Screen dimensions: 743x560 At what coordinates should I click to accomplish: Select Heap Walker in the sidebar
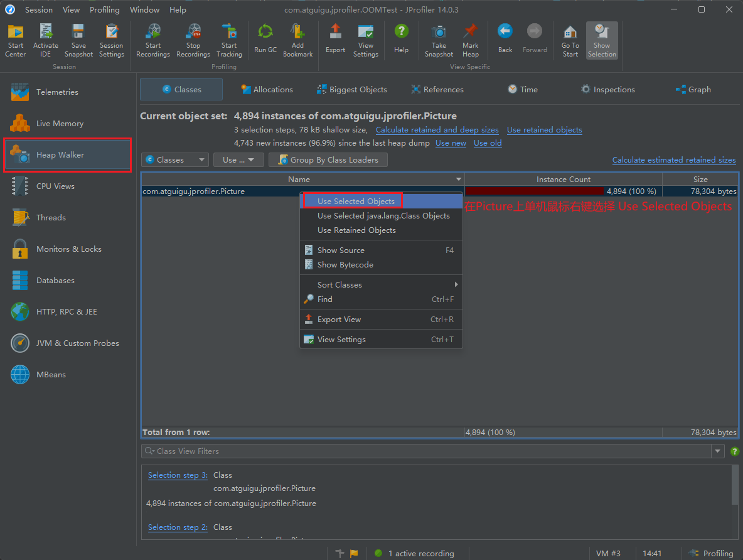pyautogui.click(x=68, y=155)
